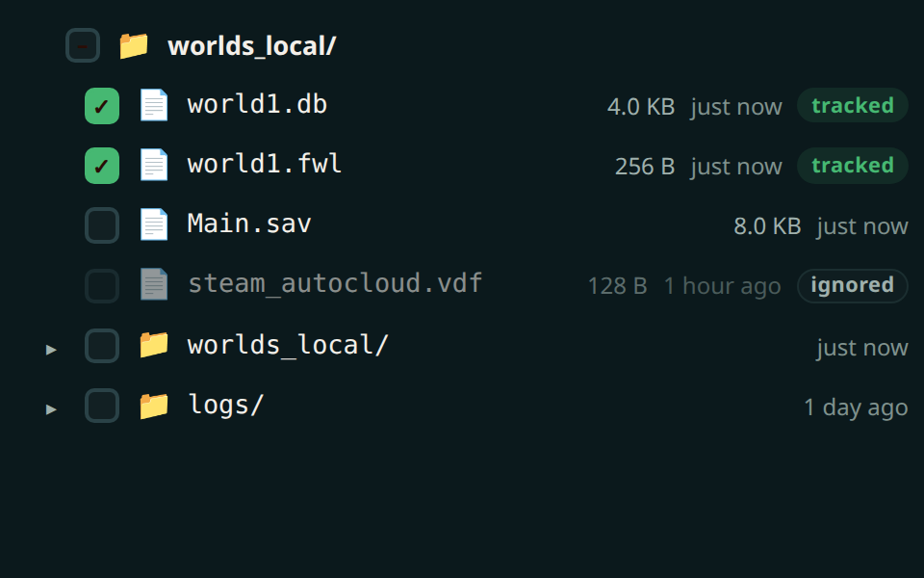This screenshot has height=578, width=924.
Task: Click the 1 day ago timestamp
Action: (x=857, y=407)
